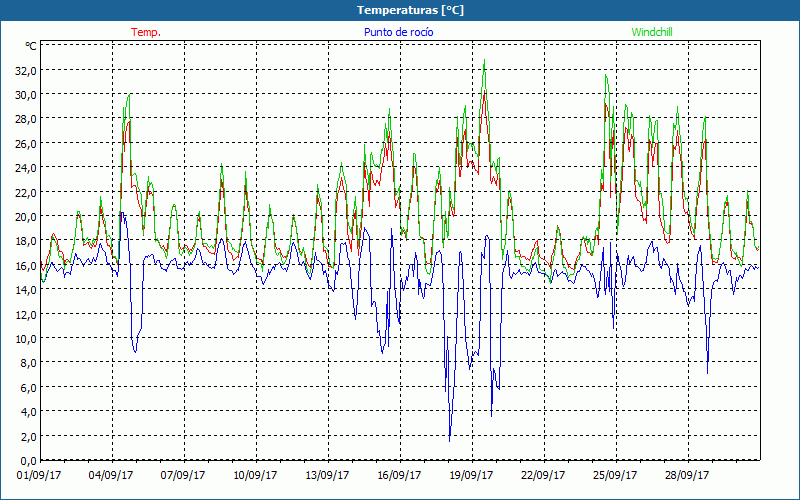Click the 04/09/17 date label
The height and width of the screenshot is (500, 800).
coord(111,475)
